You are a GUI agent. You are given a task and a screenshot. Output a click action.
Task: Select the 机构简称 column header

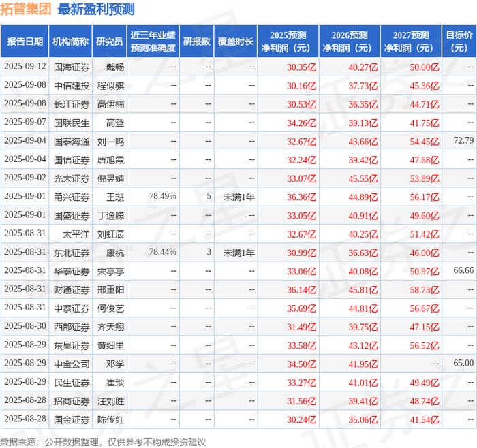click(71, 42)
